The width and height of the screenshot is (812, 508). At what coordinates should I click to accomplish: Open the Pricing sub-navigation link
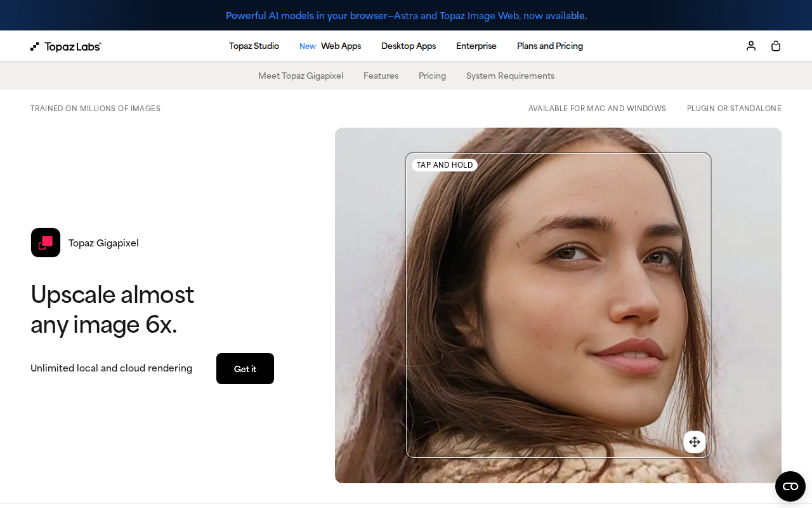(x=432, y=76)
